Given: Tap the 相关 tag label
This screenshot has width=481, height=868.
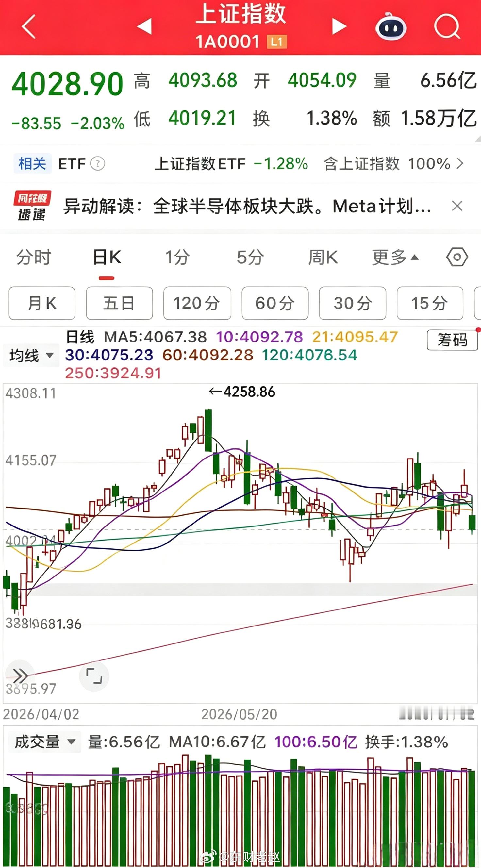Looking at the screenshot, I should coord(32,164).
